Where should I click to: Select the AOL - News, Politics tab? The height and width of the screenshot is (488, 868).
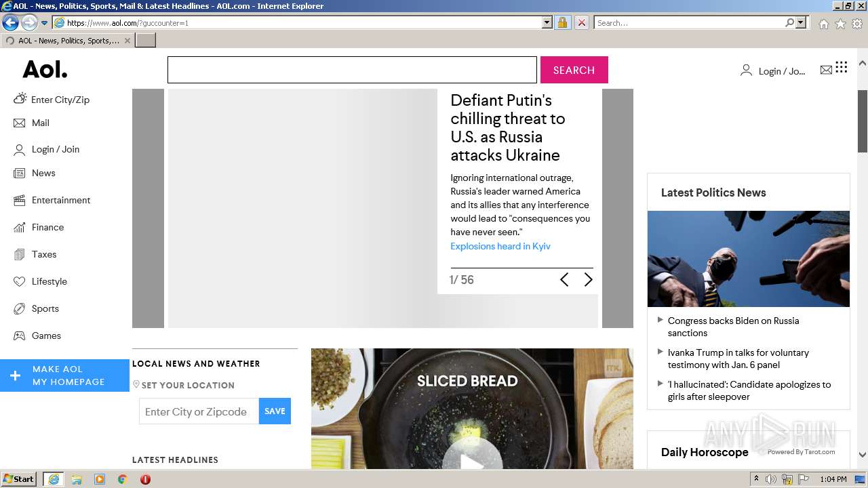coord(68,41)
